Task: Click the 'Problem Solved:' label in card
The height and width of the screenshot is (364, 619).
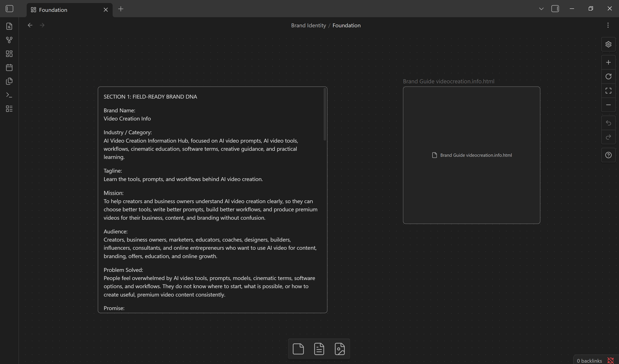Action: click(x=123, y=270)
